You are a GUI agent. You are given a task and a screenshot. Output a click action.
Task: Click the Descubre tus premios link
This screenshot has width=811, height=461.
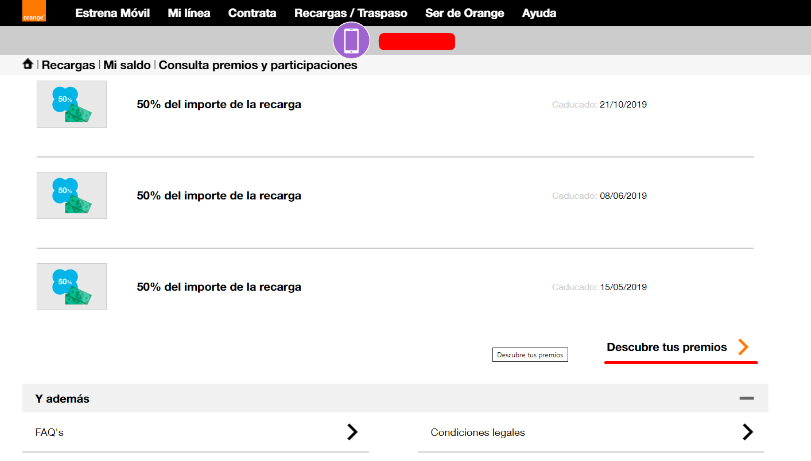tap(666, 347)
